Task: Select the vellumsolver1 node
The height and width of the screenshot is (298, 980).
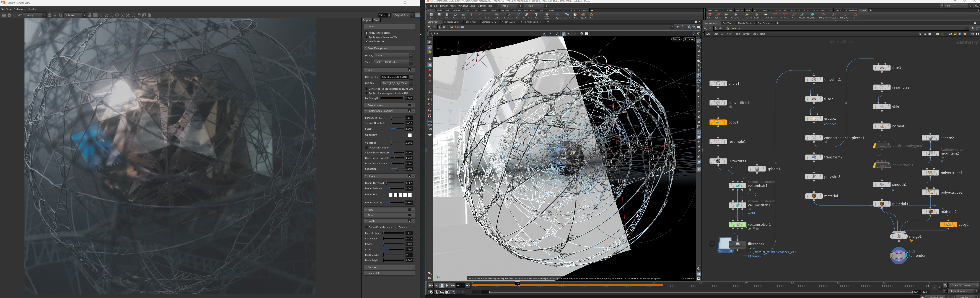Action: [738, 224]
